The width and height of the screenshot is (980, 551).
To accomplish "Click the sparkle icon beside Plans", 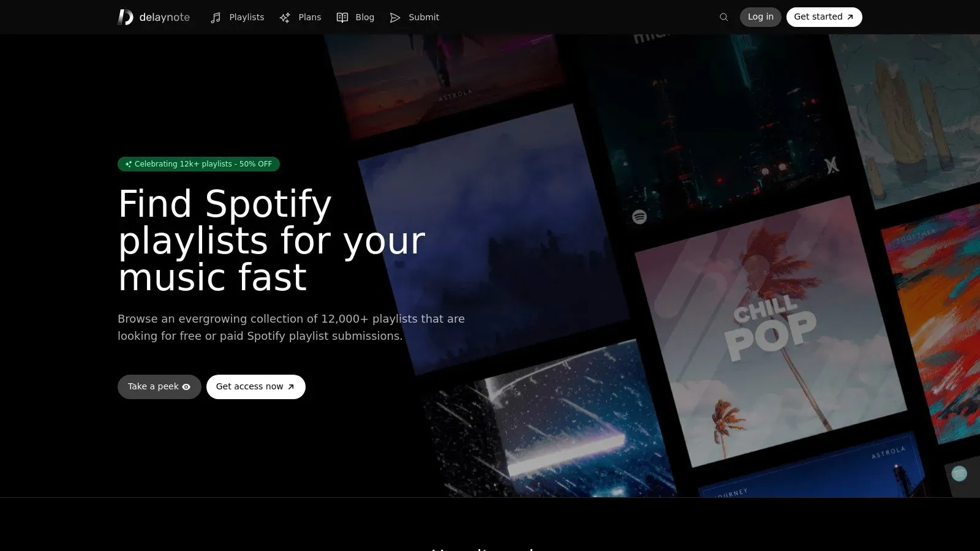I will [x=285, y=18].
